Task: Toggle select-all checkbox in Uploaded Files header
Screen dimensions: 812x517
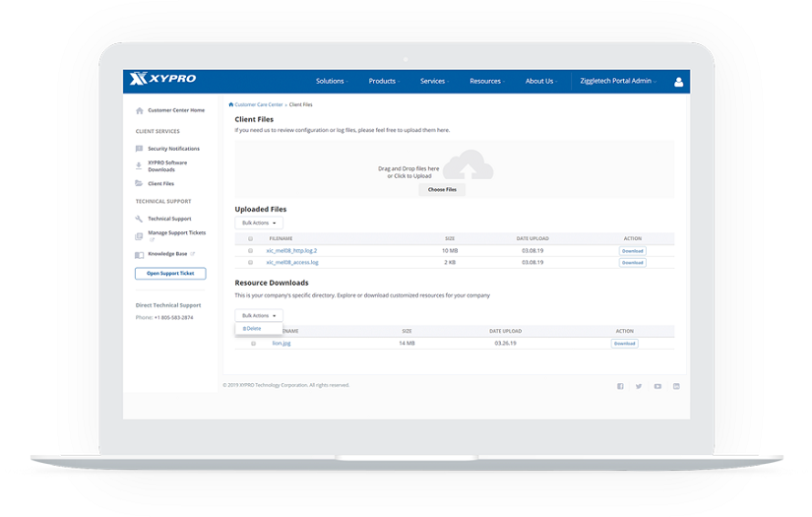Action: pos(251,239)
